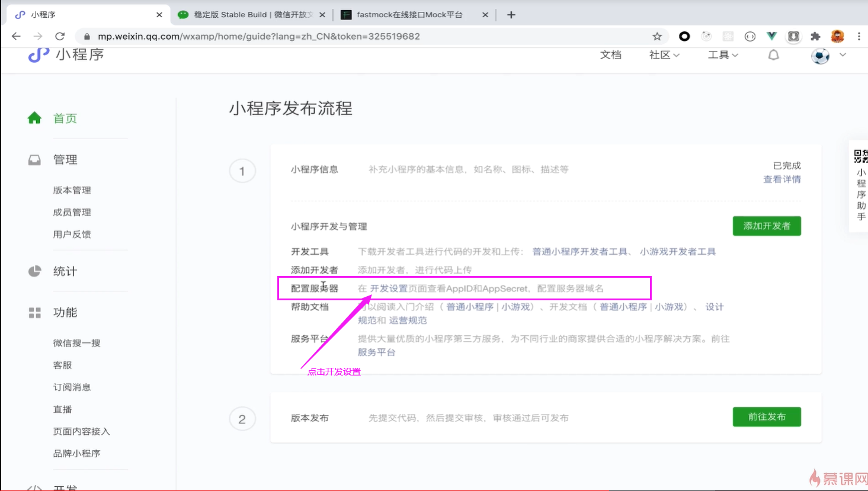Click the Chrome profile avatar
Image resolution: width=868 pixels, height=491 pixels.
837,36
